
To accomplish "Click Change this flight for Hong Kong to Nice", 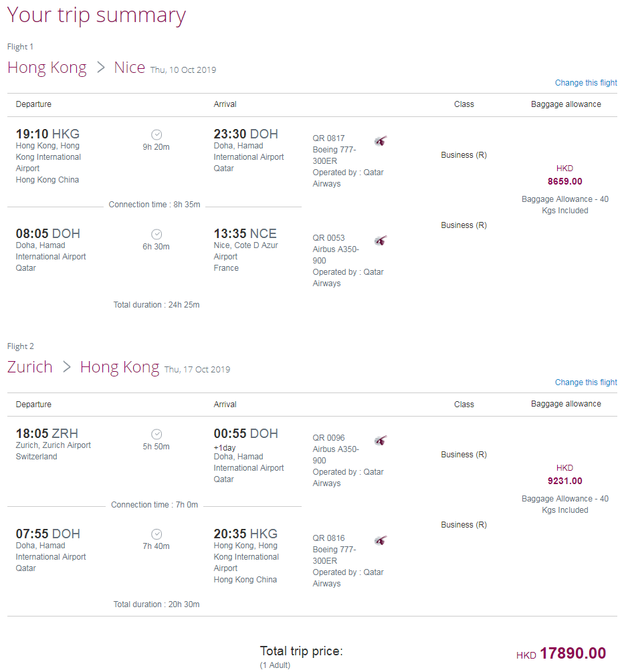I will 586,83.
